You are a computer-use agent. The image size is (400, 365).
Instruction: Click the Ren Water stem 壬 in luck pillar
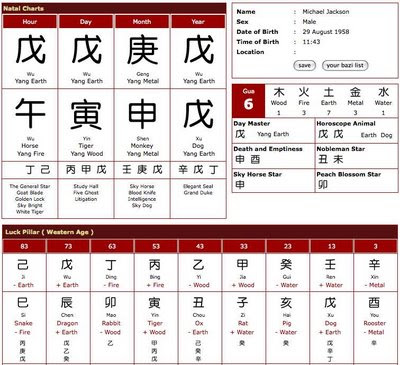330,265
